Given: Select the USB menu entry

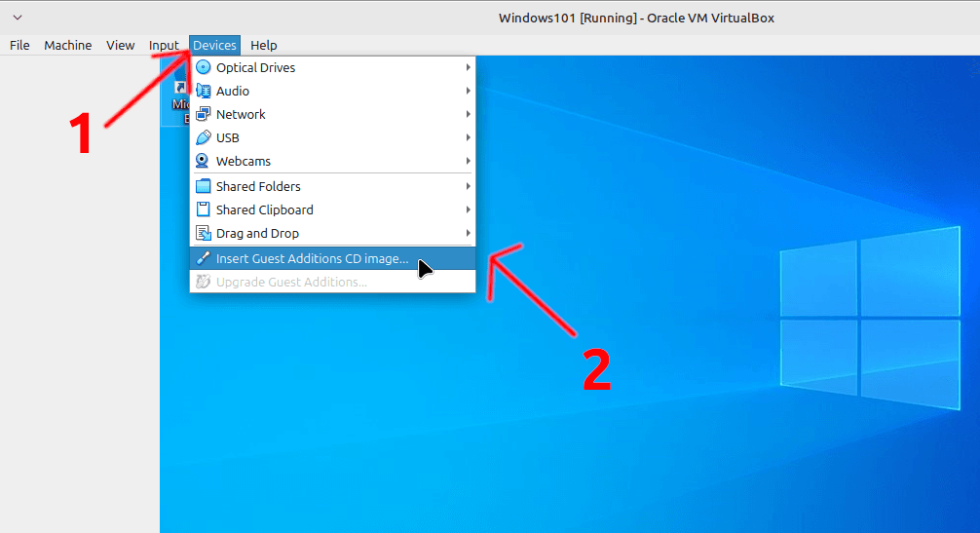Looking at the screenshot, I should (x=332, y=137).
